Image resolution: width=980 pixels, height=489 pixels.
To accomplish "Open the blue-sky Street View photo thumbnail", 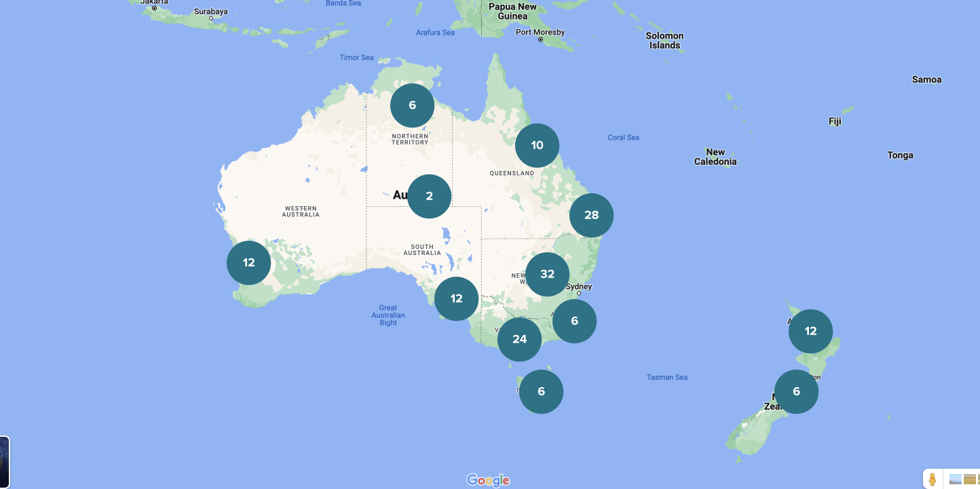I will pyautogui.click(x=956, y=480).
